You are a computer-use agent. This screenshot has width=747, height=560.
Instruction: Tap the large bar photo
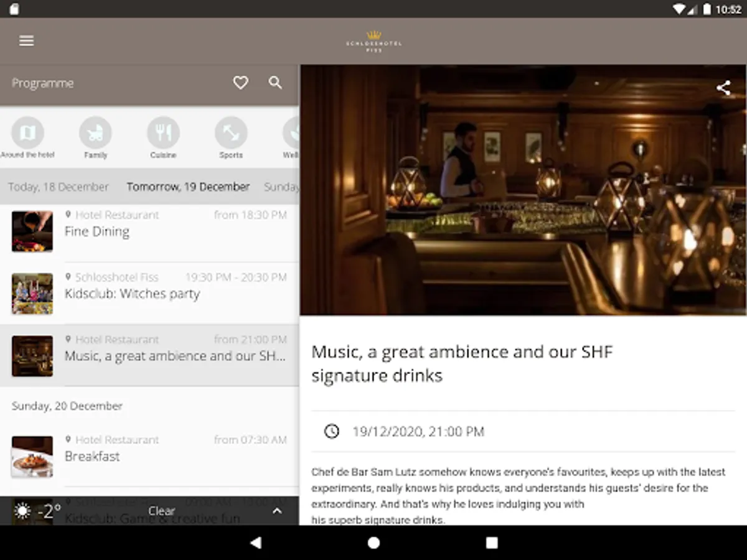[x=523, y=190]
